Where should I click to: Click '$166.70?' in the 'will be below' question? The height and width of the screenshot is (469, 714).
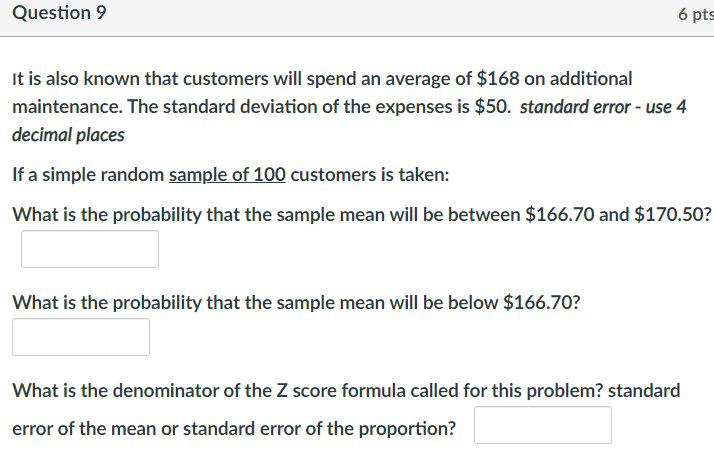point(542,303)
